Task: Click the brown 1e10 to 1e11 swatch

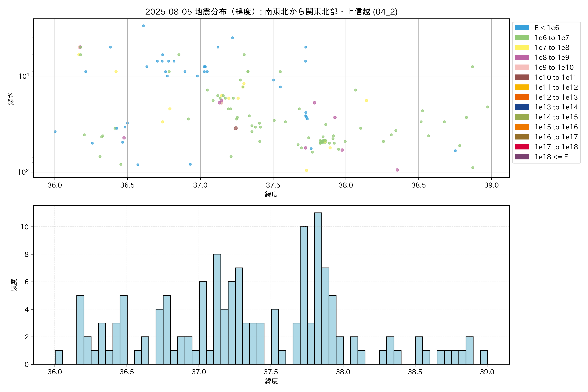Action: pyautogui.click(x=522, y=77)
